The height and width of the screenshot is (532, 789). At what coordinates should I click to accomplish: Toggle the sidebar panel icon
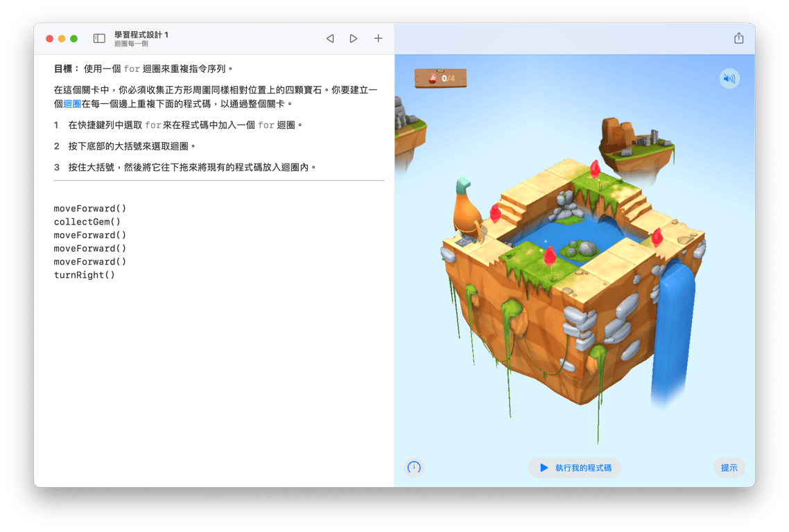click(x=99, y=39)
